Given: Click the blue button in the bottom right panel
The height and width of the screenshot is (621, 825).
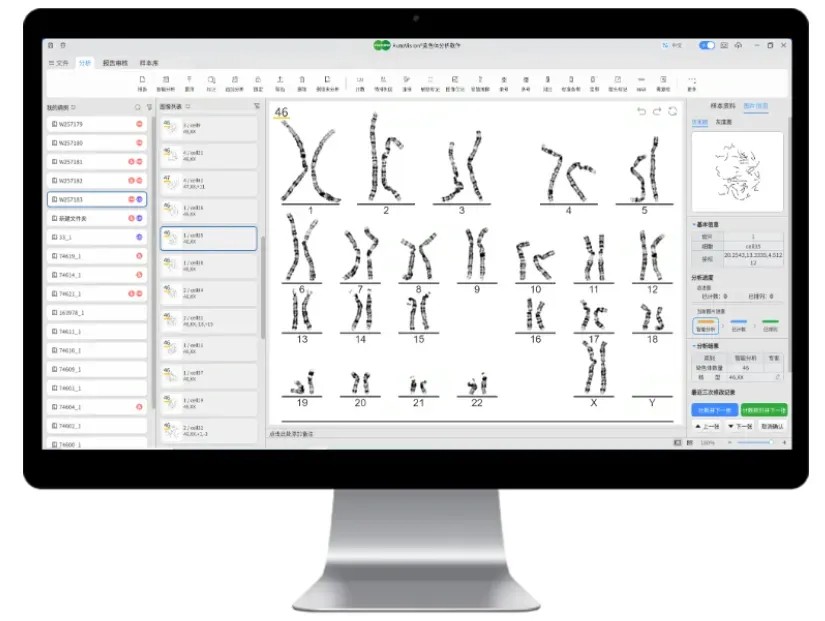Looking at the screenshot, I should (715, 409).
